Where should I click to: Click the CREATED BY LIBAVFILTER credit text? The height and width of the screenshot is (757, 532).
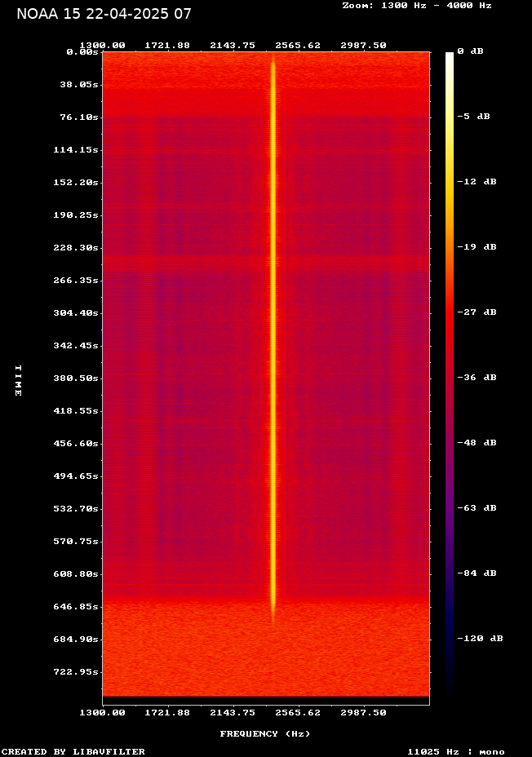pos(73,751)
